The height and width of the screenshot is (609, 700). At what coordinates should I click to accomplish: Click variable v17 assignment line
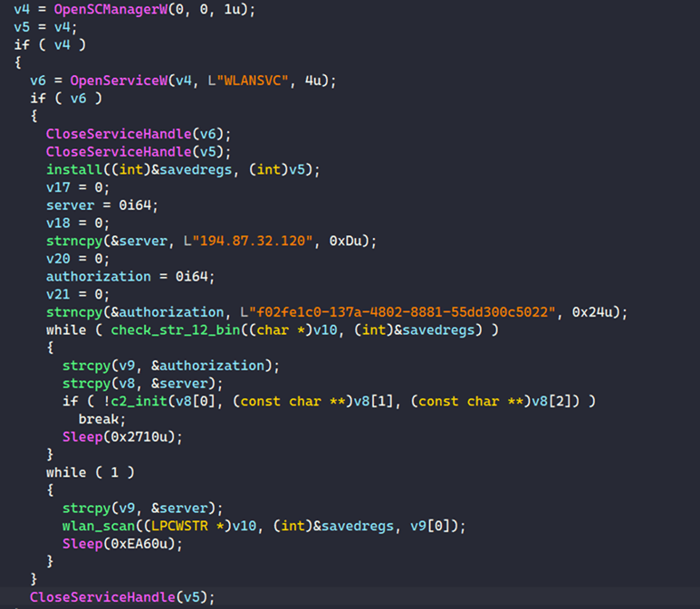coord(78,187)
